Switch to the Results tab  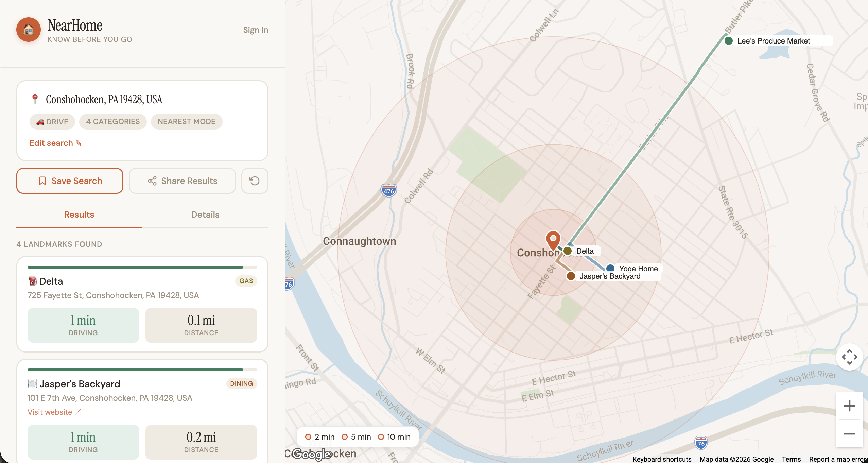point(79,215)
